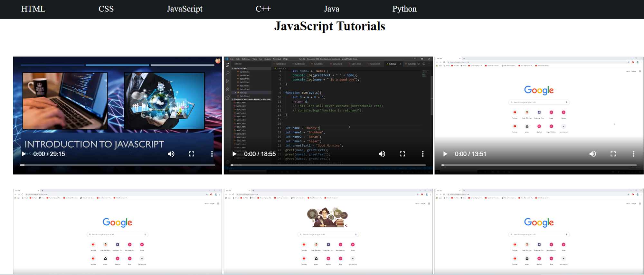Screen dimensions: 644x275
Task: Mute the 18:55 video's sound
Action: (382, 154)
